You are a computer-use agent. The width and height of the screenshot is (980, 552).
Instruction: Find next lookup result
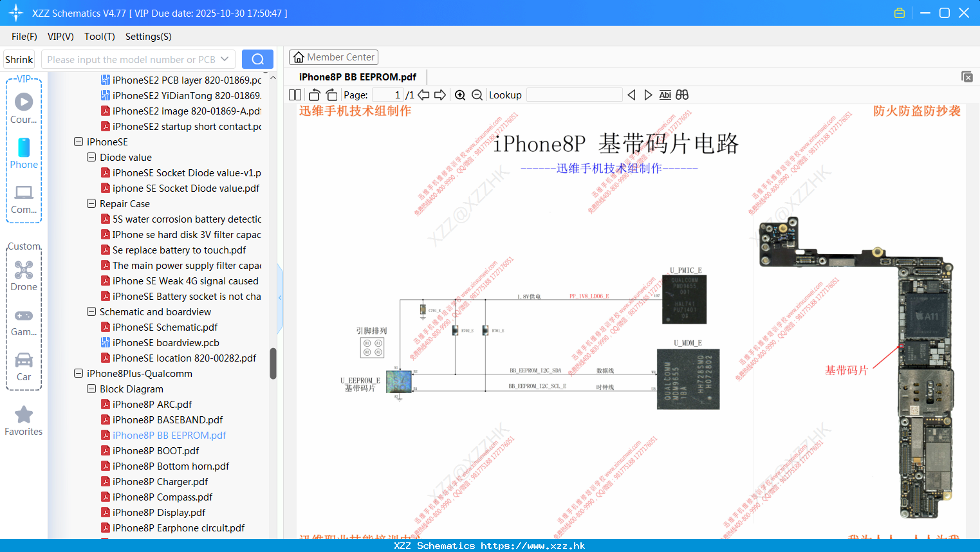click(648, 95)
